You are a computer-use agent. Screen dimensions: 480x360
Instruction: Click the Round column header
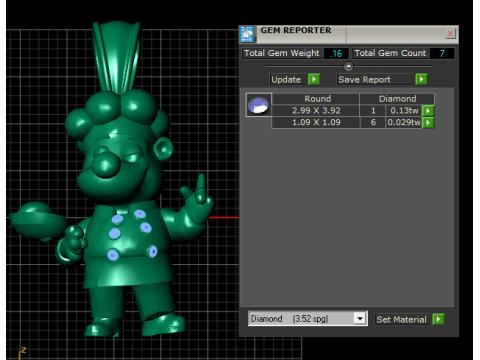tap(317, 99)
